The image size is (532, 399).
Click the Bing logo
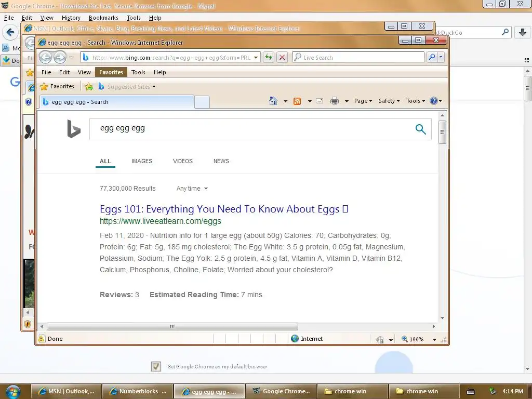click(74, 129)
